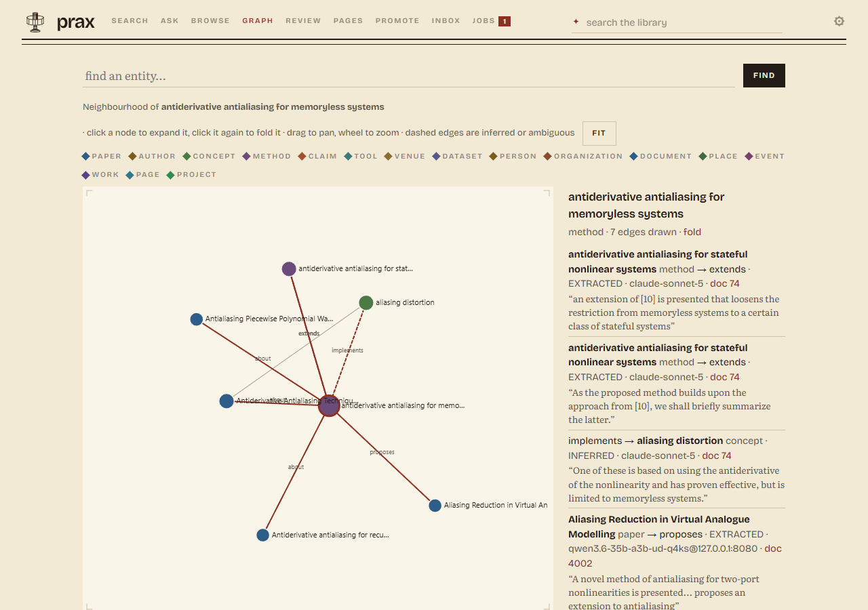Click the aliasing distortion concept node
This screenshot has height=610, width=868.
366,302
